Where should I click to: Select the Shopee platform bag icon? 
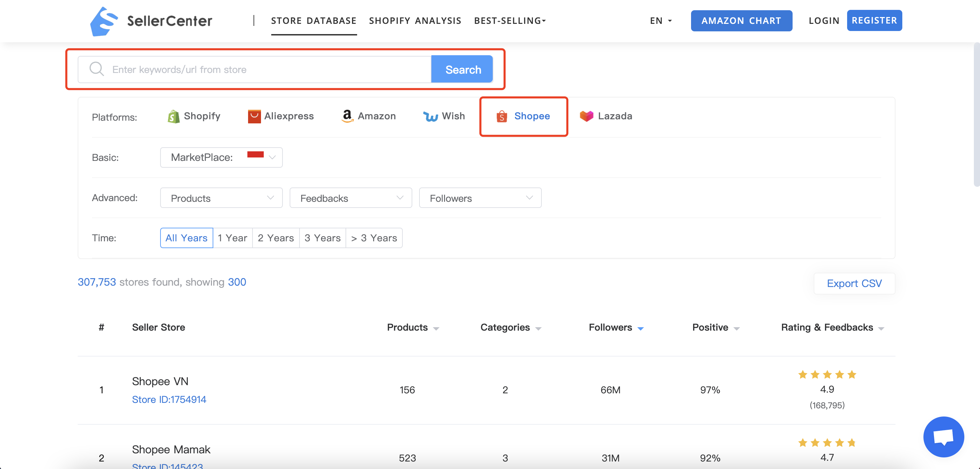click(x=502, y=116)
